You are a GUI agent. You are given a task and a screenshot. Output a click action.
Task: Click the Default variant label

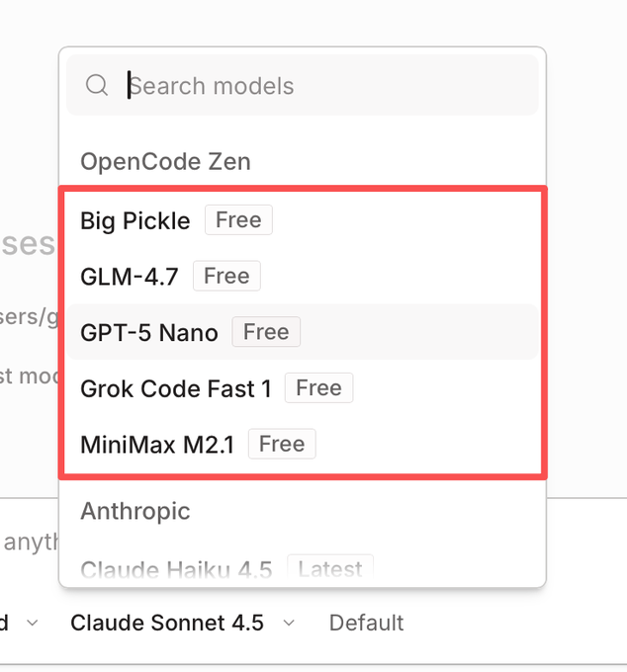[366, 623]
